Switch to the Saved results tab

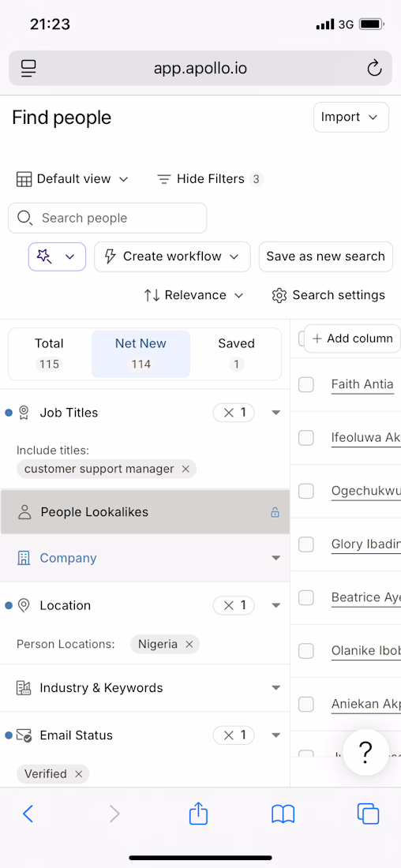click(236, 354)
